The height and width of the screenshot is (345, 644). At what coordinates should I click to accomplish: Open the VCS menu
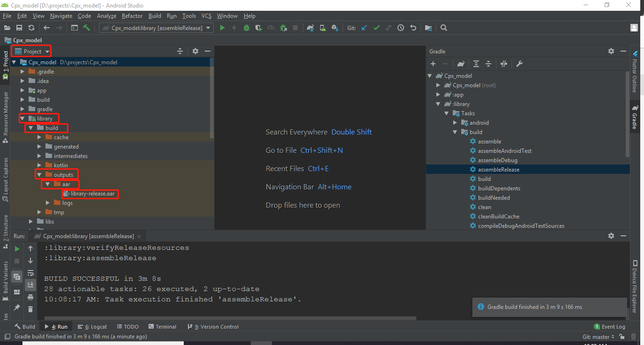click(207, 15)
